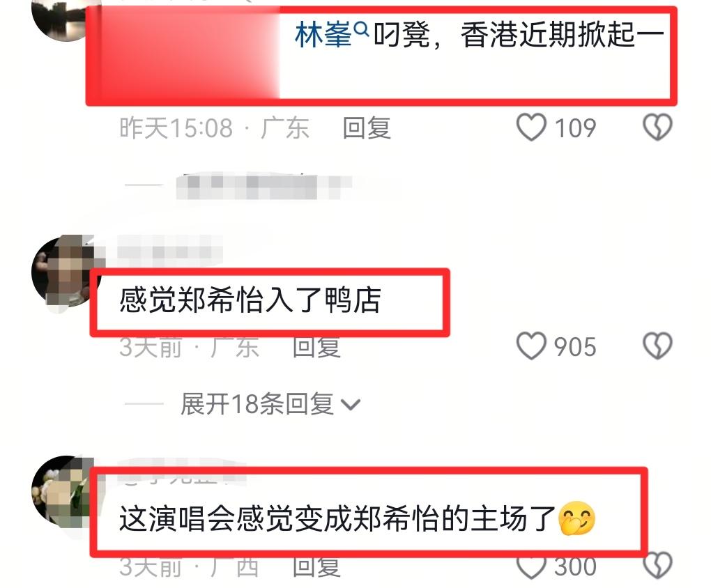Viewport: 711px width, 588px height.
Task: Like the comment with 109 likes
Action: point(531,127)
